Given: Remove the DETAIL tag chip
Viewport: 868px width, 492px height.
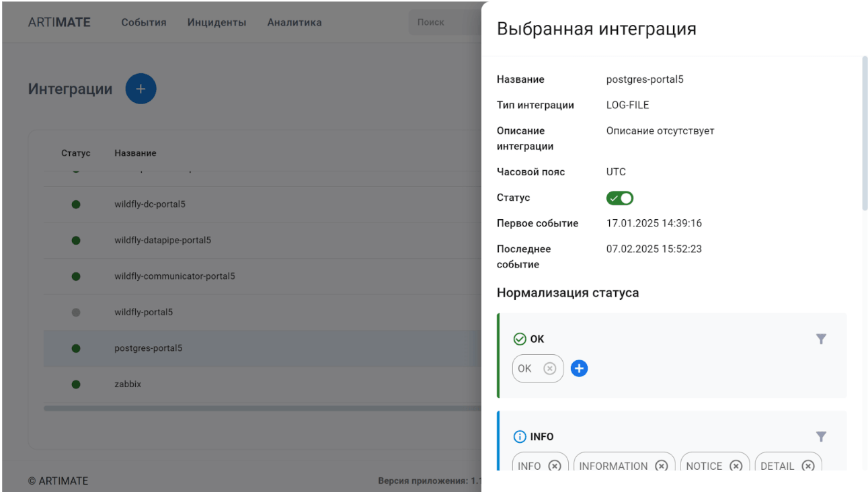Looking at the screenshot, I should click(x=808, y=466).
